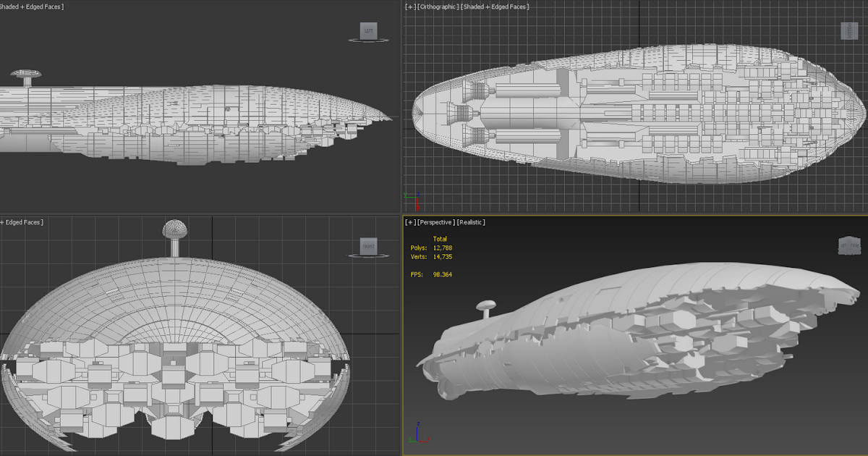Click the Polys: 12,788 statistic

(x=431, y=248)
